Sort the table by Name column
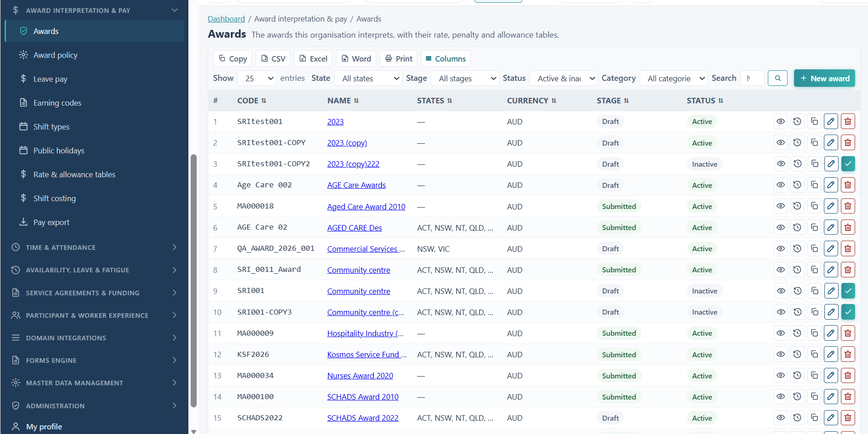 tap(343, 101)
